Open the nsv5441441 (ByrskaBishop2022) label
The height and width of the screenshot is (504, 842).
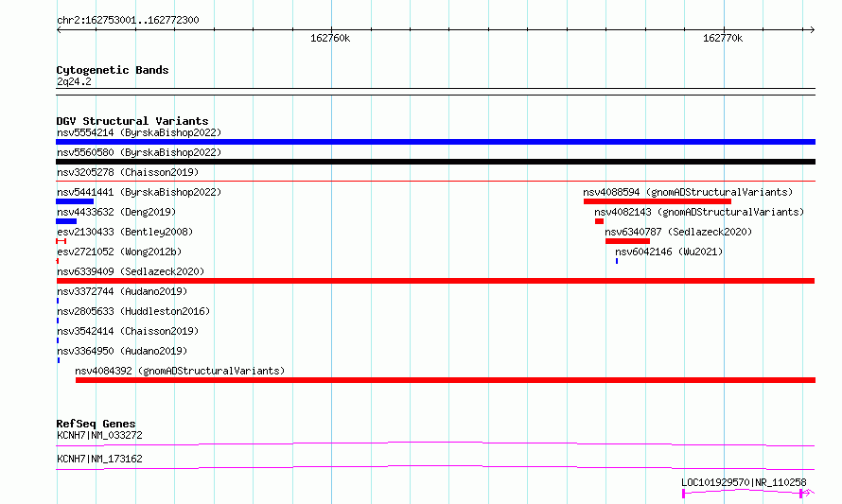tap(139, 192)
